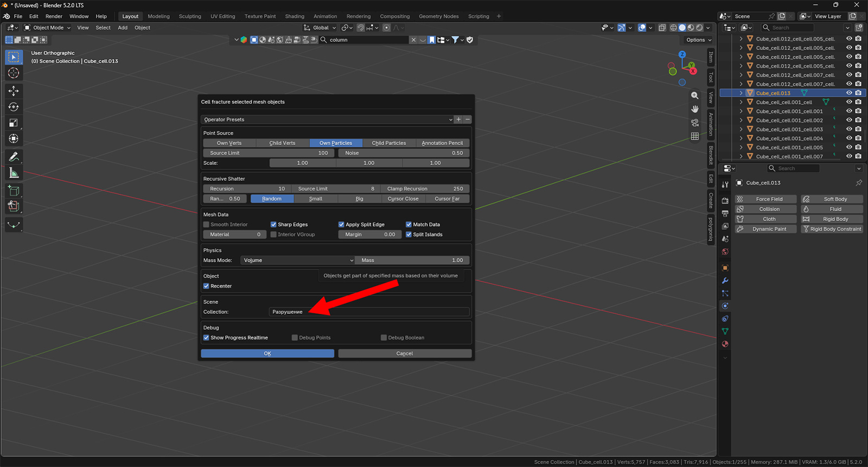
Task: Cancel the Cell Fracture dialog
Action: point(405,354)
